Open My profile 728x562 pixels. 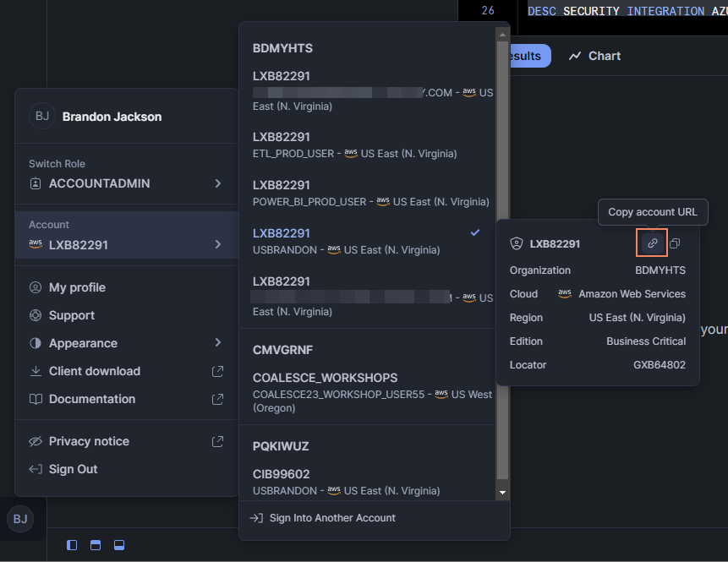(77, 287)
